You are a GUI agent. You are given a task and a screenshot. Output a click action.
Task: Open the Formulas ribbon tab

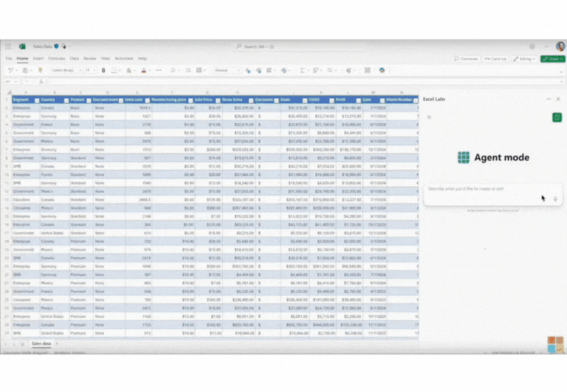(57, 59)
